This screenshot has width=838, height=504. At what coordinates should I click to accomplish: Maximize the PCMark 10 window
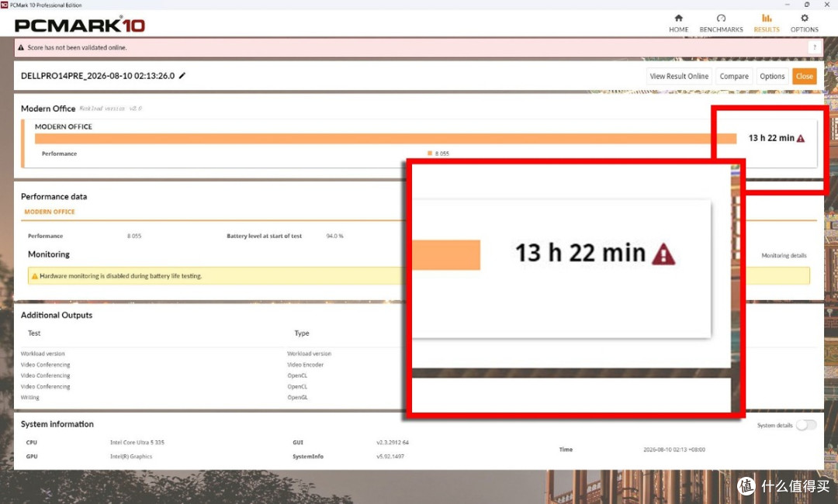807,5
